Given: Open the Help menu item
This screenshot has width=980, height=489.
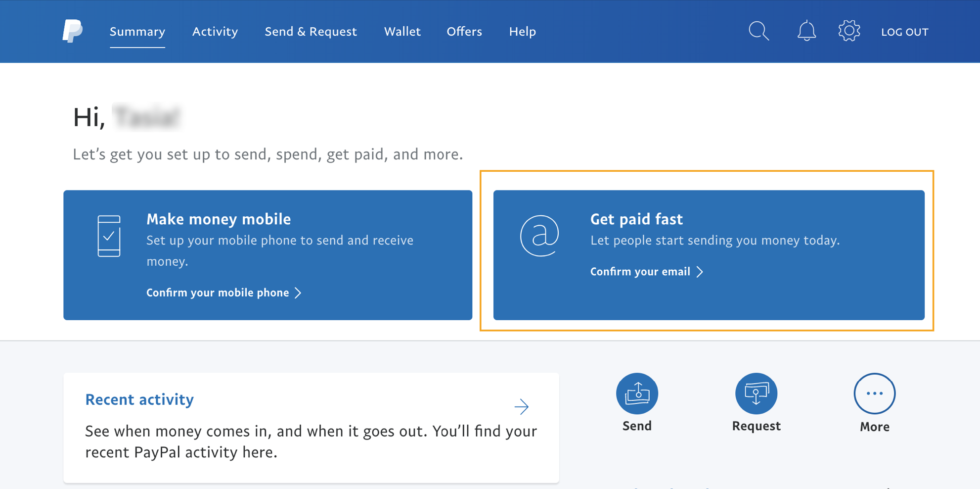Looking at the screenshot, I should [523, 32].
